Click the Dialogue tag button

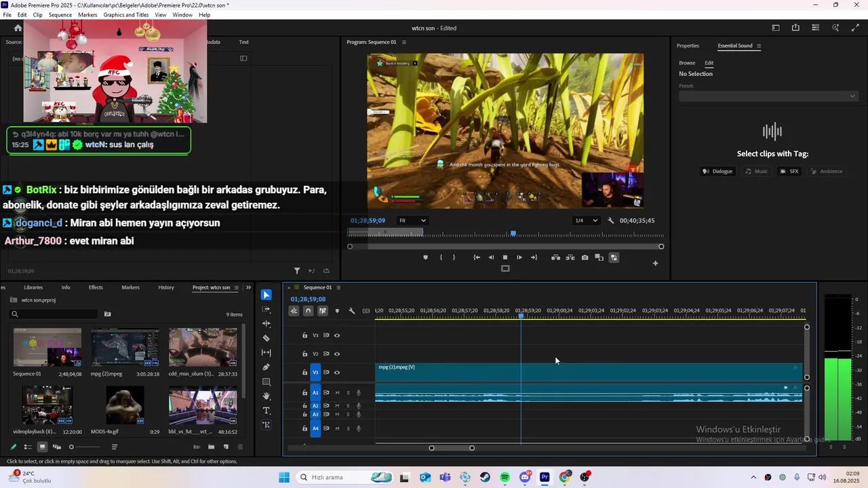(x=718, y=171)
